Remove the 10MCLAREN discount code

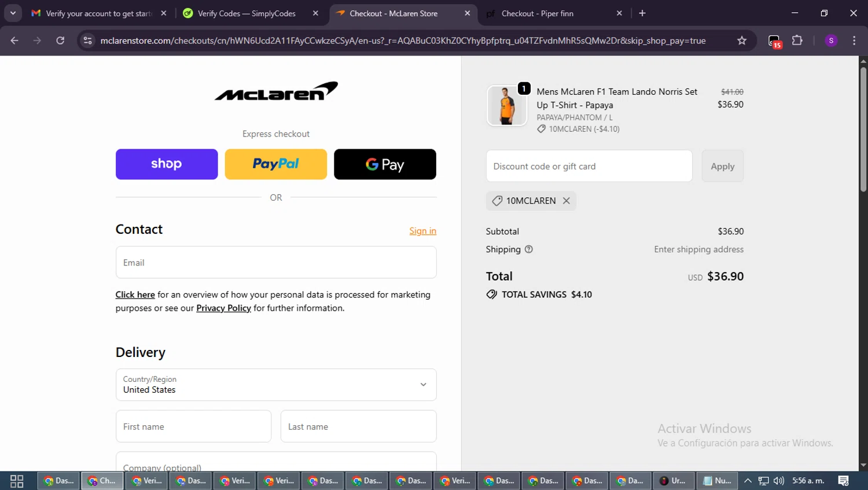click(x=567, y=201)
